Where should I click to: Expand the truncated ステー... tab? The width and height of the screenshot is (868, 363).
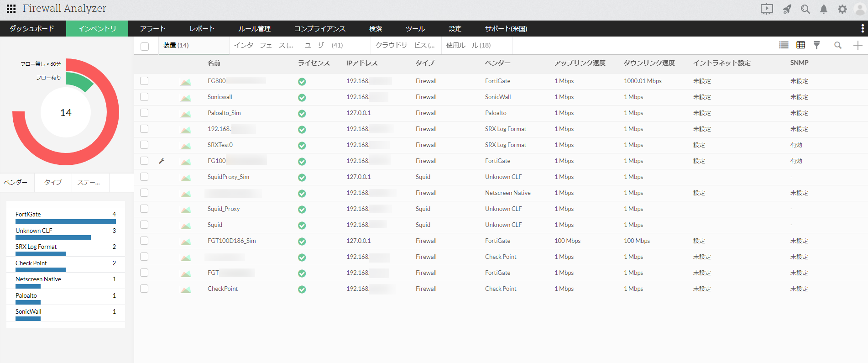(89, 182)
